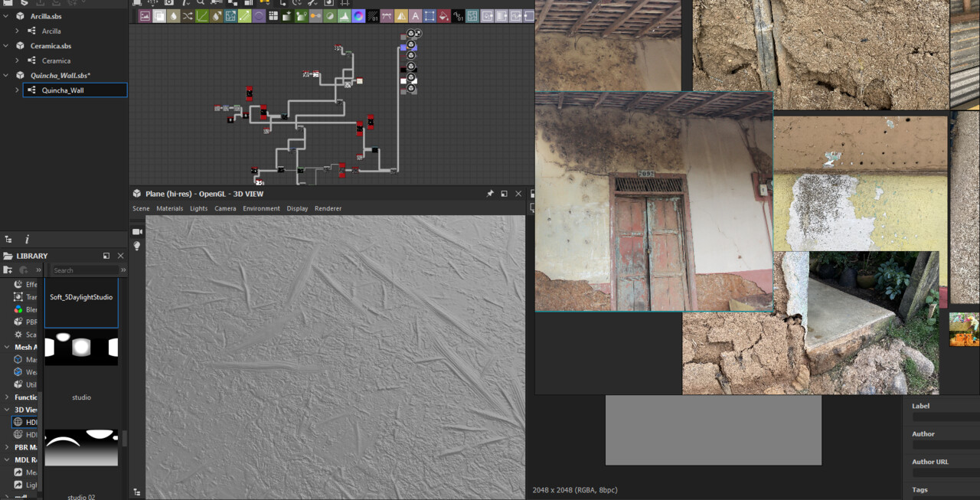Select the Quincha_Wall graph in Explorer

(x=74, y=90)
